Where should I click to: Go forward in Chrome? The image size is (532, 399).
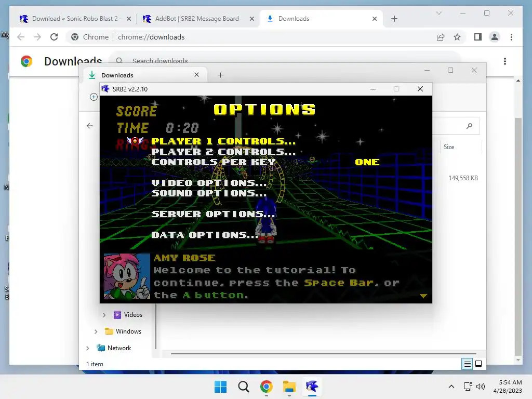(37, 37)
